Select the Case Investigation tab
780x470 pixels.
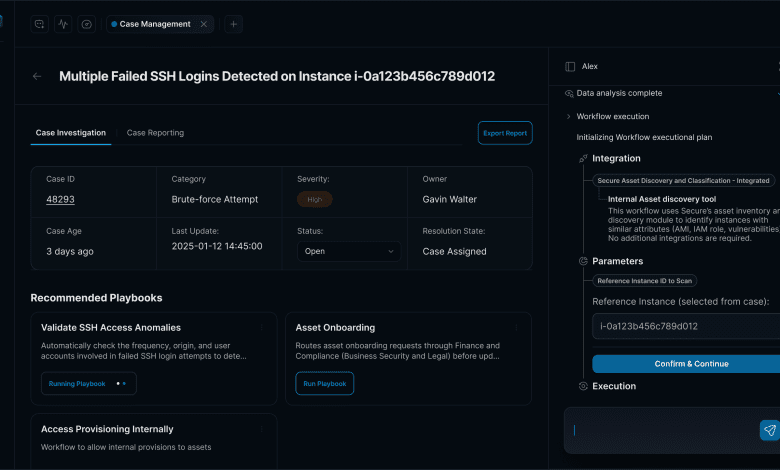(x=70, y=133)
